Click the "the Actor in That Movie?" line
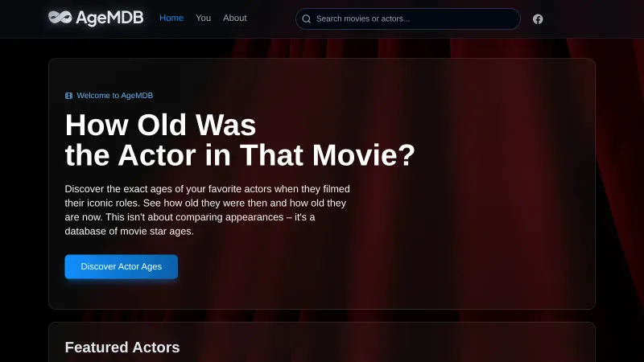Image resolution: width=644 pixels, height=362 pixels. (240, 154)
